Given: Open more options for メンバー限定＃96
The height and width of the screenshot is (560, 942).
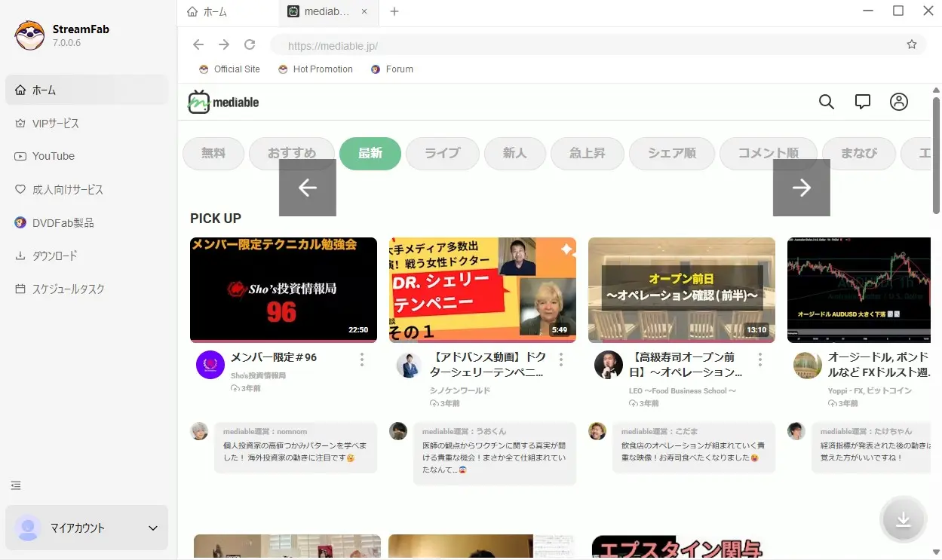Looking at the screenshot, I should pyautogui.click(x=362, y=360).
